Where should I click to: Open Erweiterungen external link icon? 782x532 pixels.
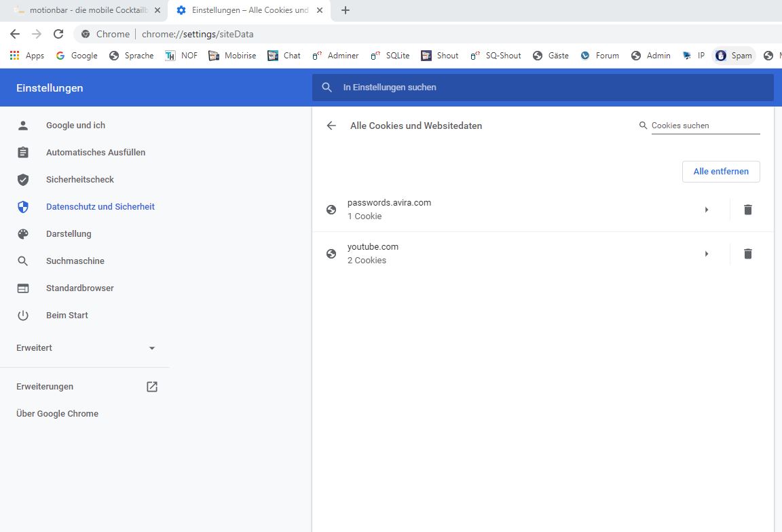(152, 387)
